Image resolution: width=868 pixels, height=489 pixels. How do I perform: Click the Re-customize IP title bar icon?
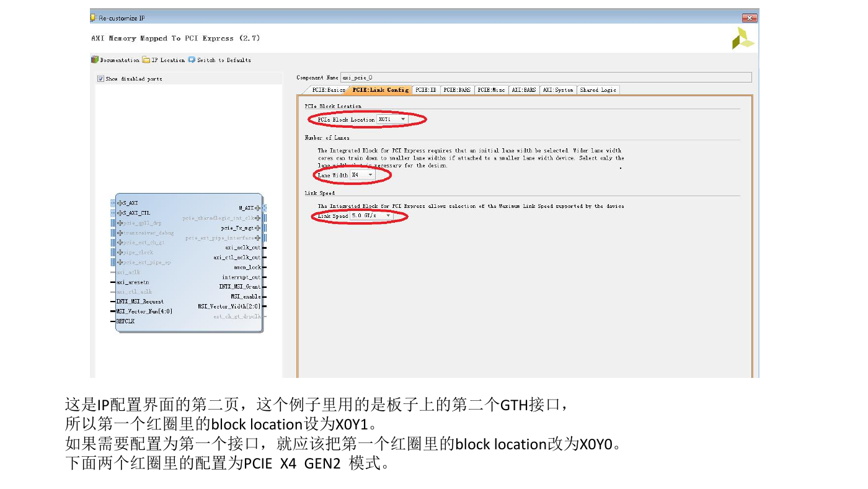click(x=94, y=18)
